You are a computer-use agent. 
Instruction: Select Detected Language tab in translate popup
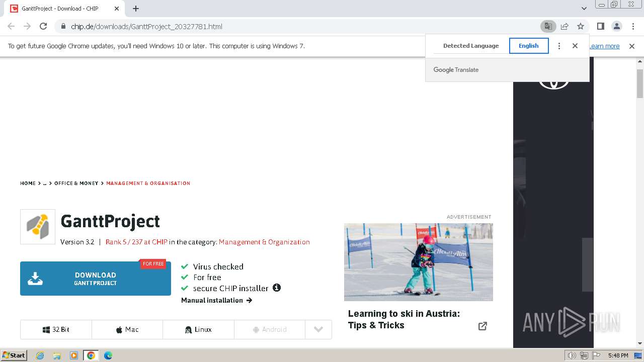coord(471,46)
